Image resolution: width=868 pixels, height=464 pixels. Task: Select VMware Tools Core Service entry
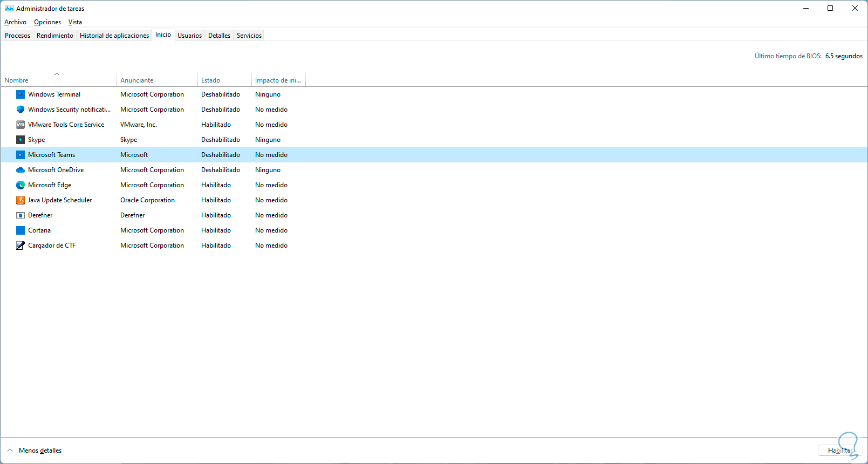[x=66, y=125]
